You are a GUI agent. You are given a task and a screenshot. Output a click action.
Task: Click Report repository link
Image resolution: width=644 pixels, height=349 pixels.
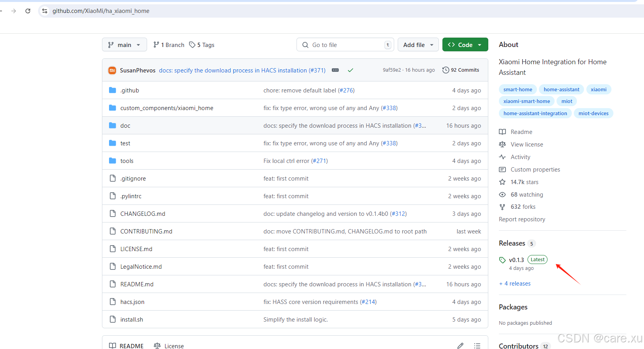(x=522, y=219)
